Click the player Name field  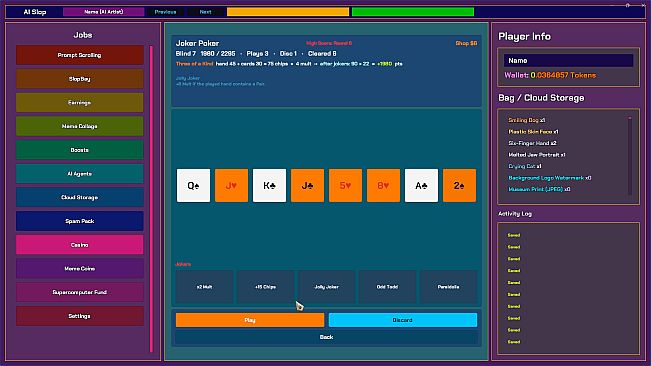[x=568, y=61]
